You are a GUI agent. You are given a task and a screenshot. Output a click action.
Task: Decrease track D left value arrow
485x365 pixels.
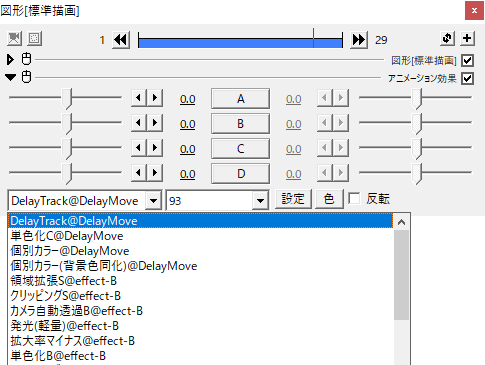tap(139, 173)
